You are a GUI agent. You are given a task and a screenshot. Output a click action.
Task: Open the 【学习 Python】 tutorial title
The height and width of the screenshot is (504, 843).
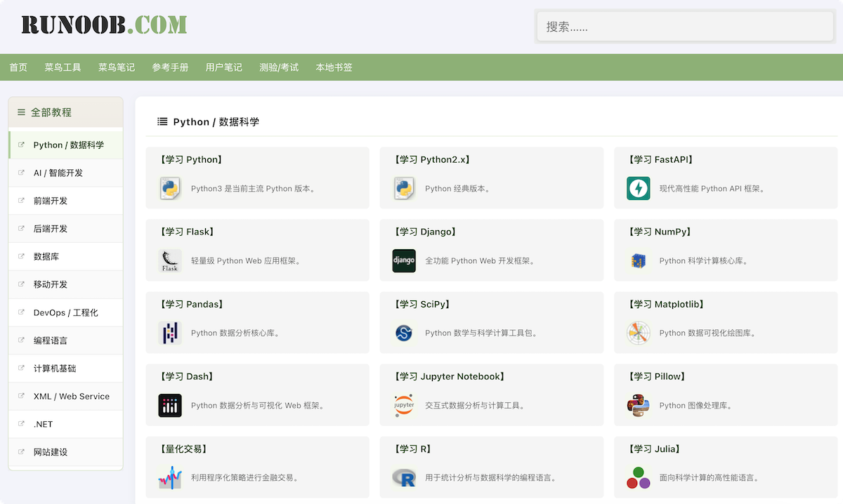tap(191, 159)
